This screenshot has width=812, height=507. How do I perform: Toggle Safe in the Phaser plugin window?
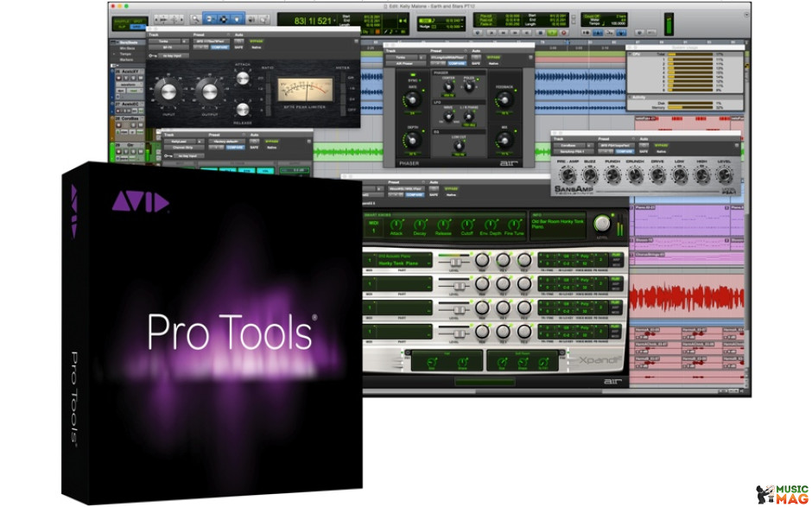coord(476,63)
